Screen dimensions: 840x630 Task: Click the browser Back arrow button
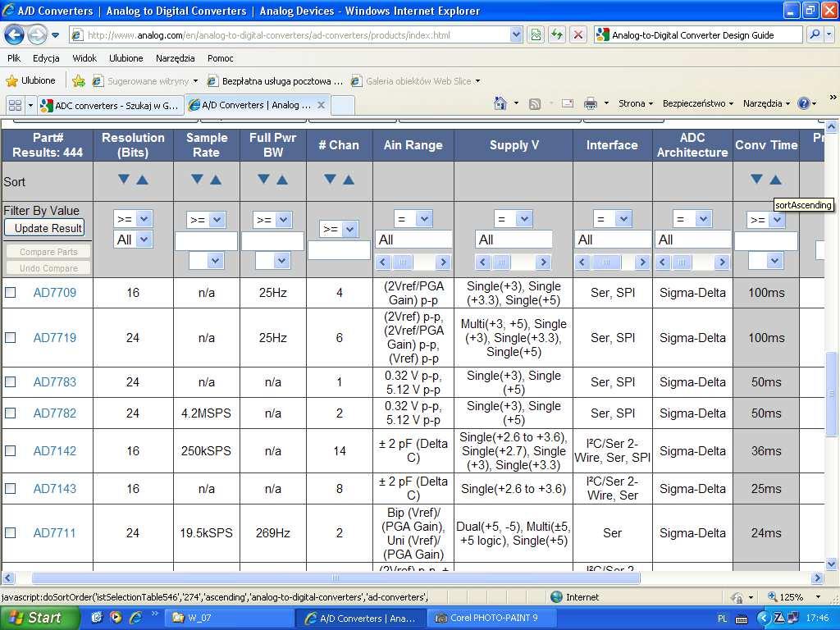[x=14, y=35]
